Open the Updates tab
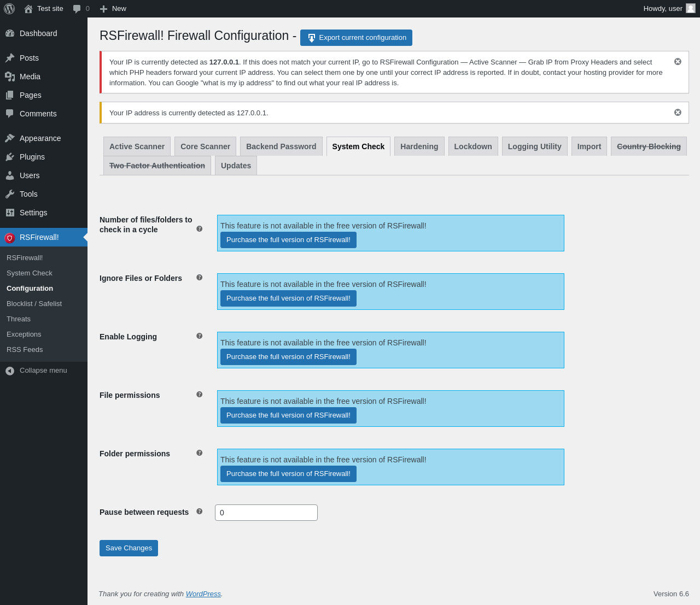The width and height of the screenshot is (700, 605). point(236,166)
